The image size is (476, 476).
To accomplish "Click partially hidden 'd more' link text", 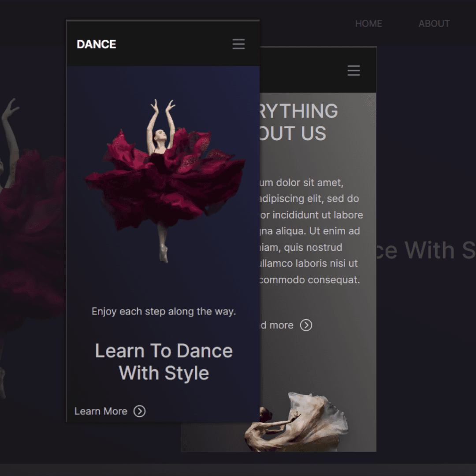I will [x=276, y=325].
